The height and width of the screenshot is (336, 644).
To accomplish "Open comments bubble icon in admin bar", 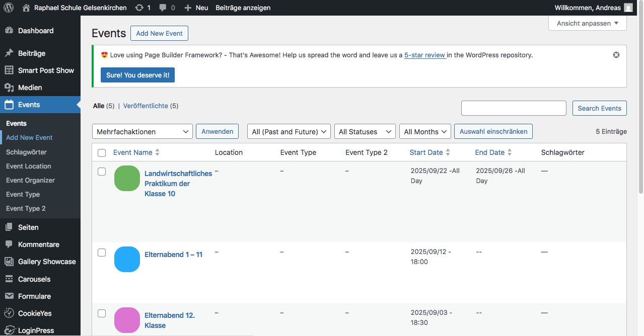I will click(x=163, y=8).
